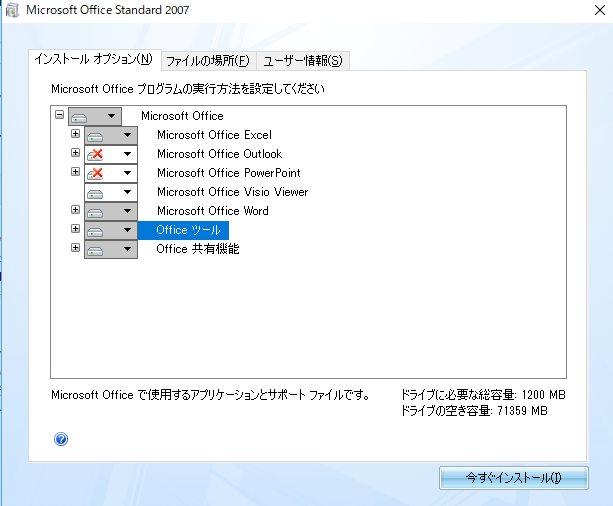The image size is (613, 506).
Task: Select the Microsoft Office PowerPoint item label
Action: (x=228, y=173)
